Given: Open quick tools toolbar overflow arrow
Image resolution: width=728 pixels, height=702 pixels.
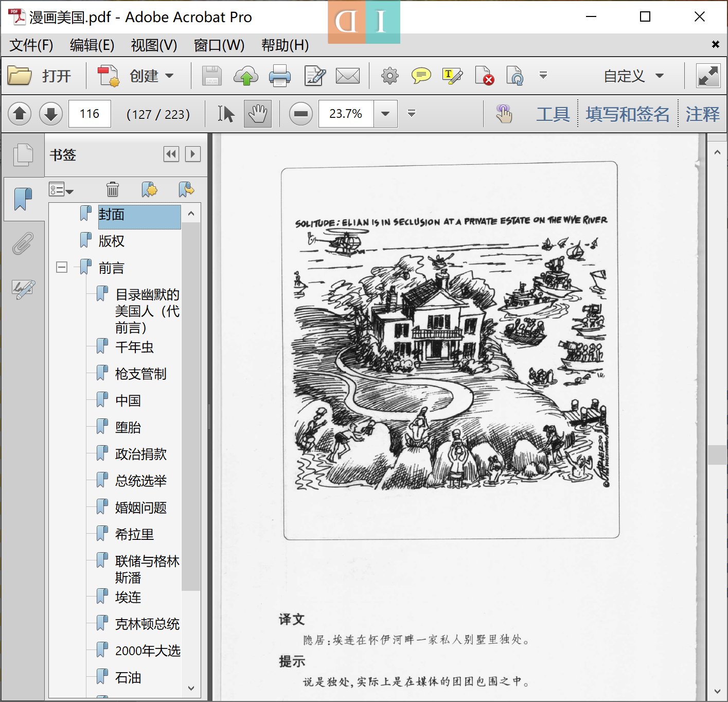Looking at the screenshot, I should pyautogui.click(x=543, y=76).
